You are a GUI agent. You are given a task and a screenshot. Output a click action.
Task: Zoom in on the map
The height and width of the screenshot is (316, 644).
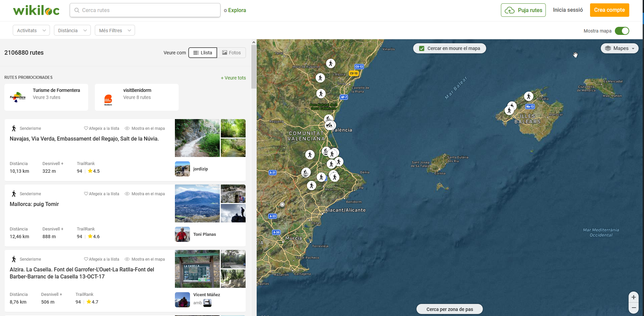(633, 297)
